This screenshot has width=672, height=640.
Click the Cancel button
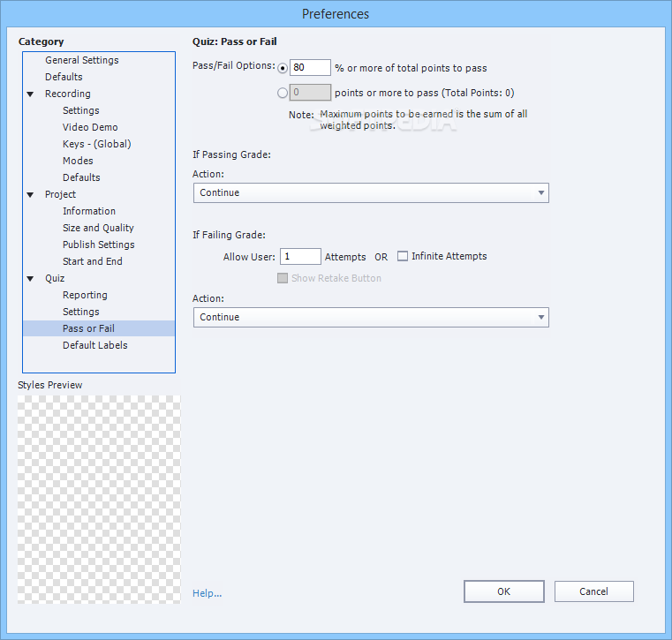click(594, 591)
